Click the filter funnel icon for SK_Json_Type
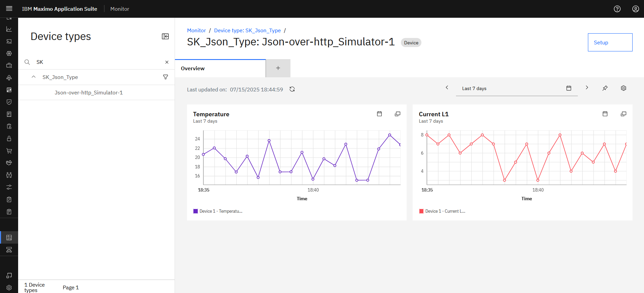Screen dimensions: 644x293 166,77
